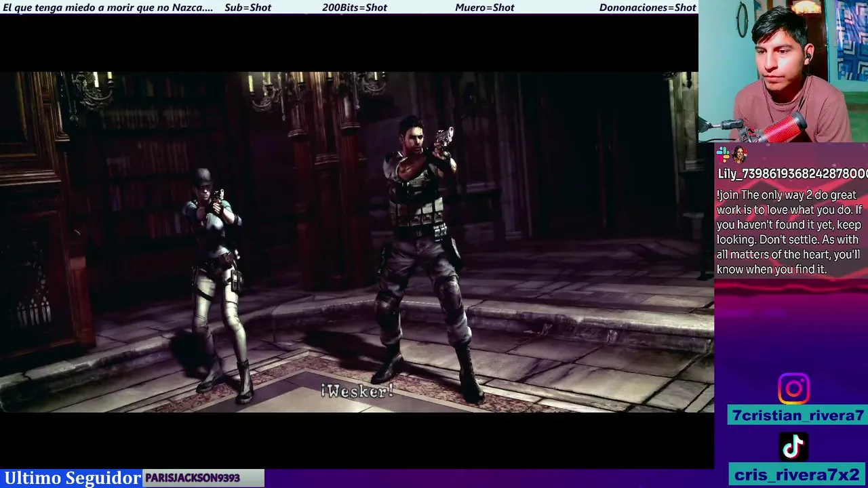The width and height of the screenshot is (868, 488).
Task: Click the avatar icon above Lily's chat message
Action: (x=739, y=155)
